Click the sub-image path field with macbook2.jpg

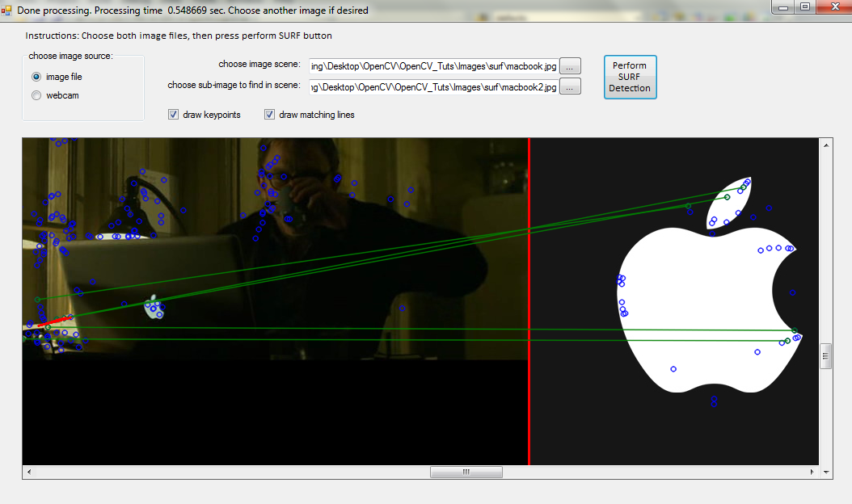pyautogui.click(x=432, y=86)
